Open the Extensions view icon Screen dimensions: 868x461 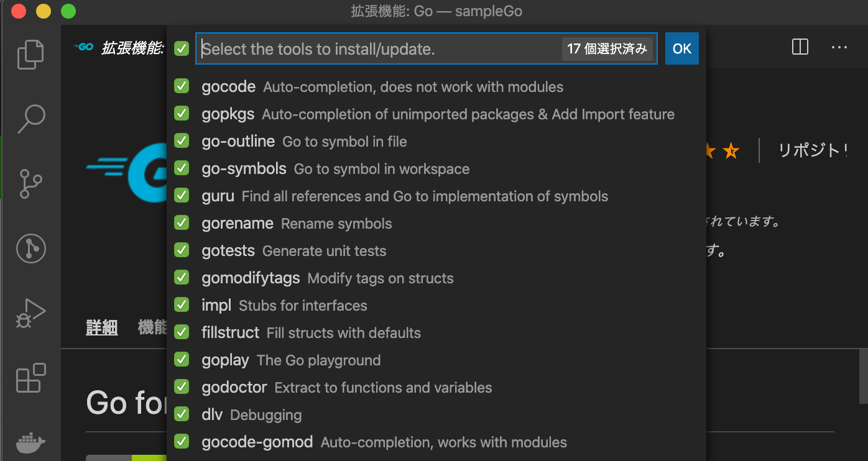coord(30,378)
